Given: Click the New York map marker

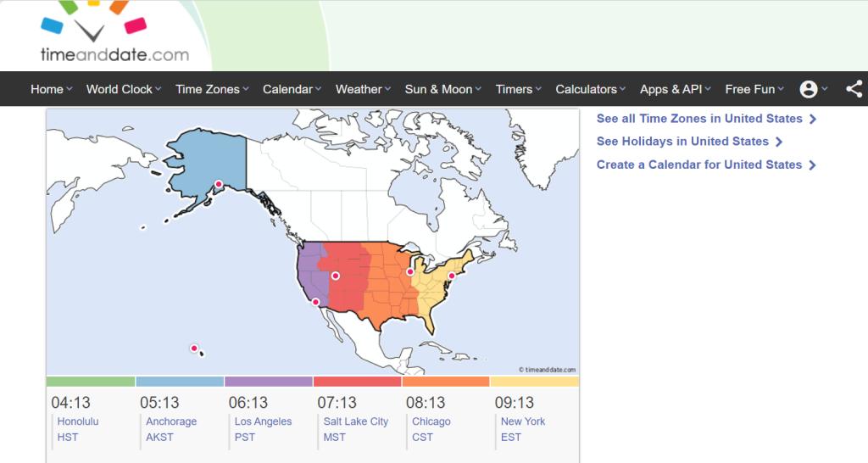Looking at the screenshot, I should (452, 276).
